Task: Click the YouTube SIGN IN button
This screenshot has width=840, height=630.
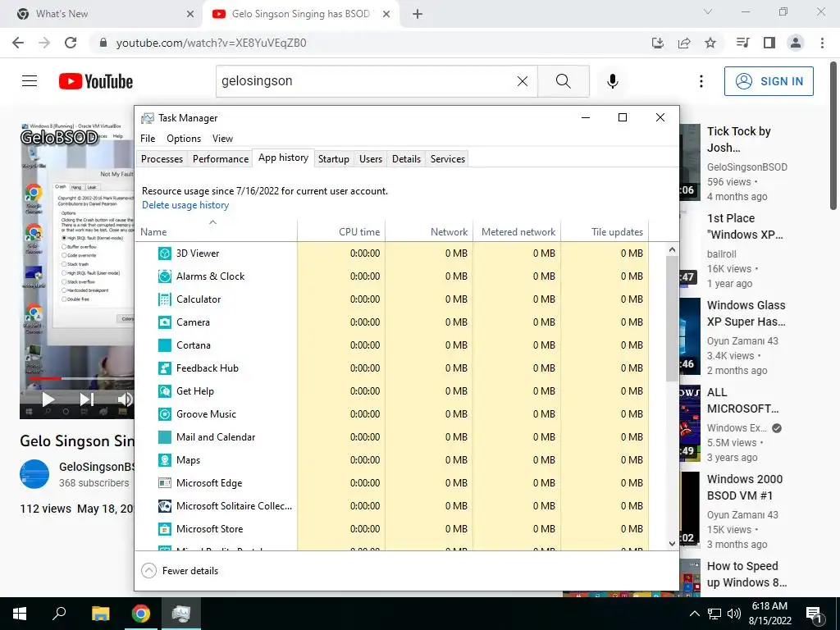Action: (x=769, y=81)
